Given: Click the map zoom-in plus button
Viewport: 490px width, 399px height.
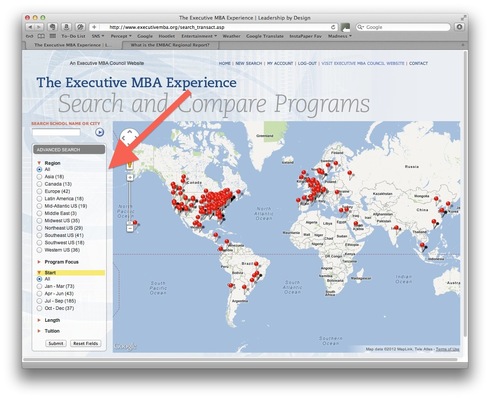Looking at the screenshot, I should point(130,177).
